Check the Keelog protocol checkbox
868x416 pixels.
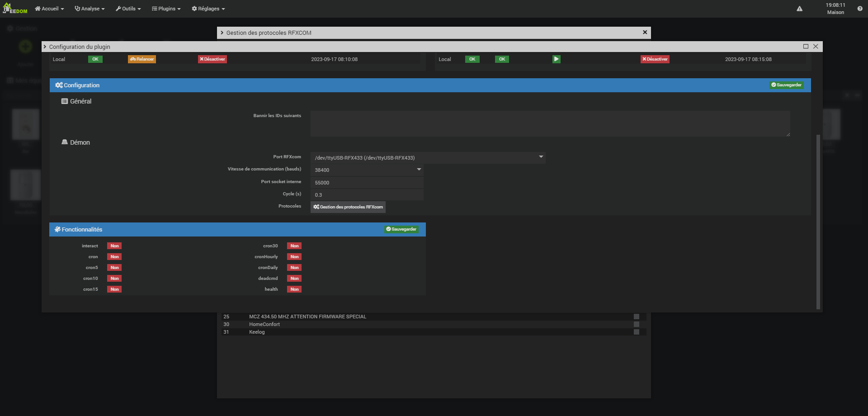pos(636,332)
